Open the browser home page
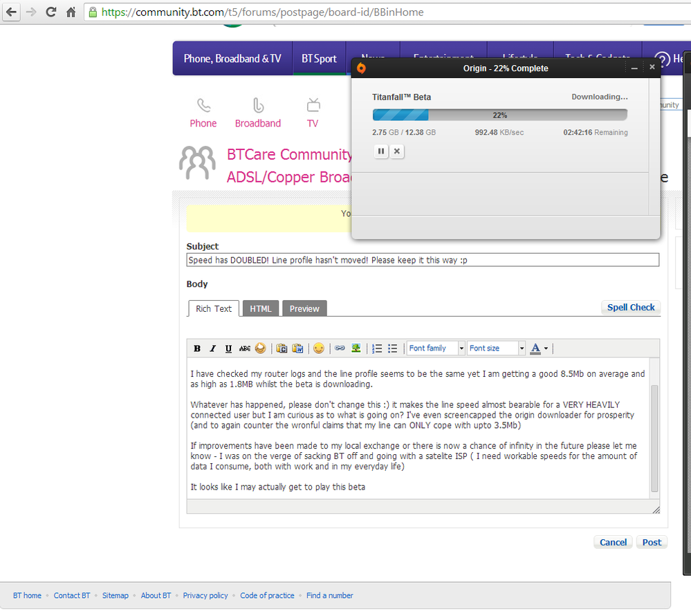Screen dimensions: 691x616 click(x=71, y=12)
